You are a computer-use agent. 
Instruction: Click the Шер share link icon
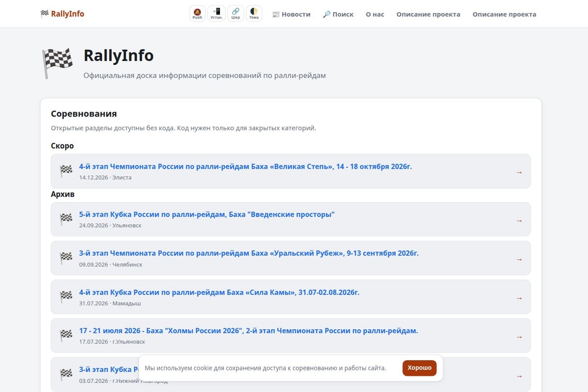tap(236, 14)
